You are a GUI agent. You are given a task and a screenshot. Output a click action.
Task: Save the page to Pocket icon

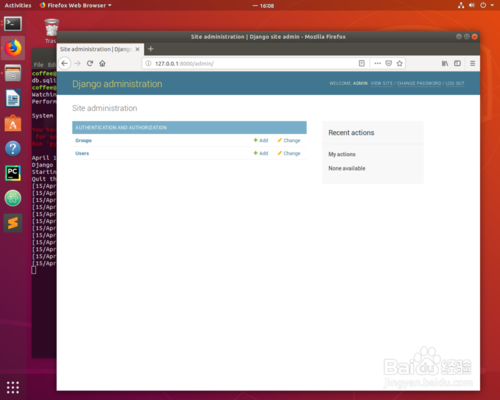[388, 63]
